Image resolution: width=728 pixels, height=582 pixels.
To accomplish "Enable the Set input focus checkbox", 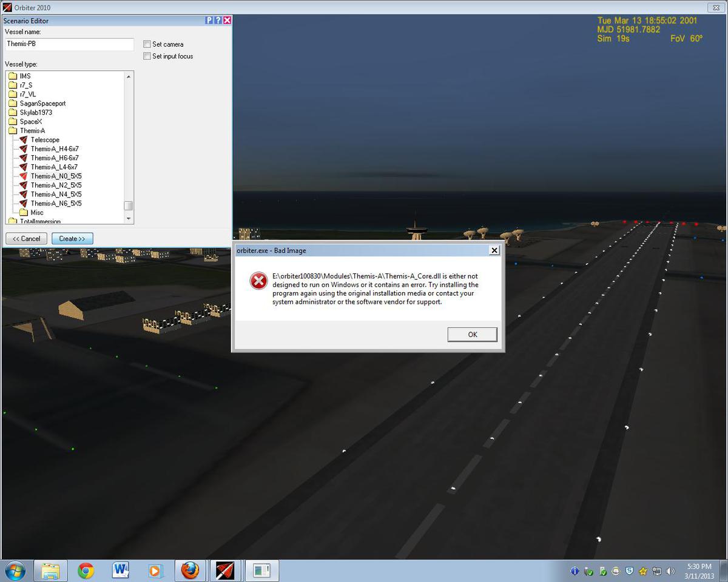I will [147, 56].
